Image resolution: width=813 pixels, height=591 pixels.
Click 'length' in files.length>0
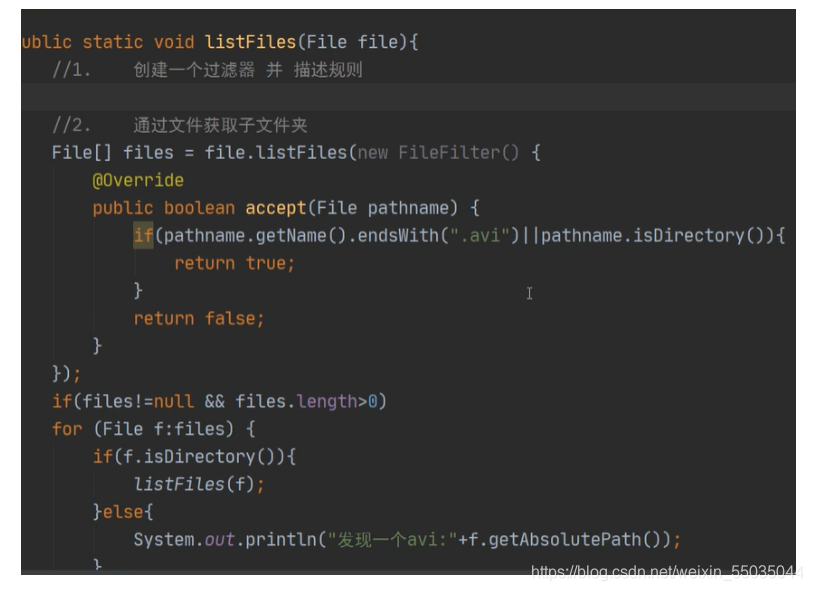click(x=327, y=402)
